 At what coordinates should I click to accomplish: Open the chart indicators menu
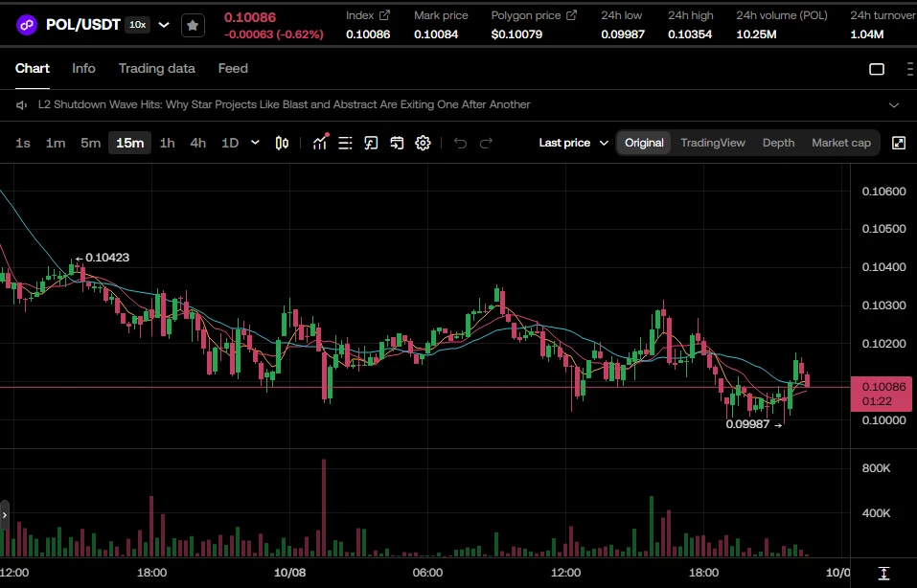pos(320,143)
